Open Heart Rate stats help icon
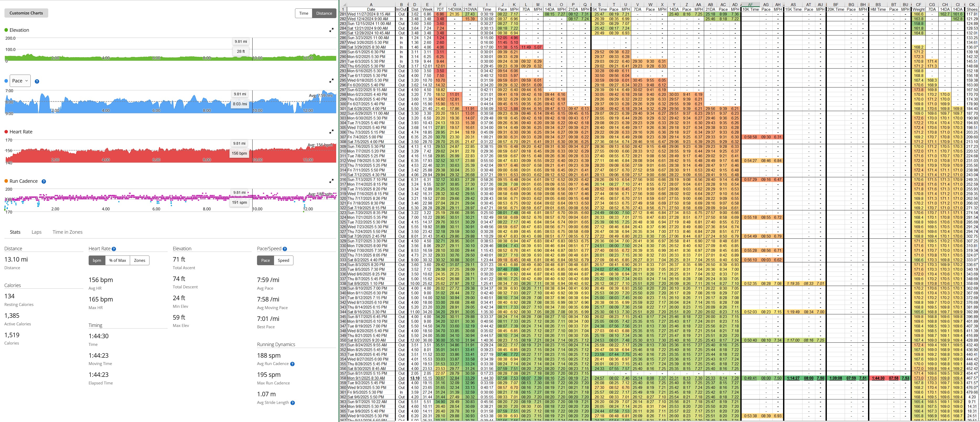 point(114,249)
